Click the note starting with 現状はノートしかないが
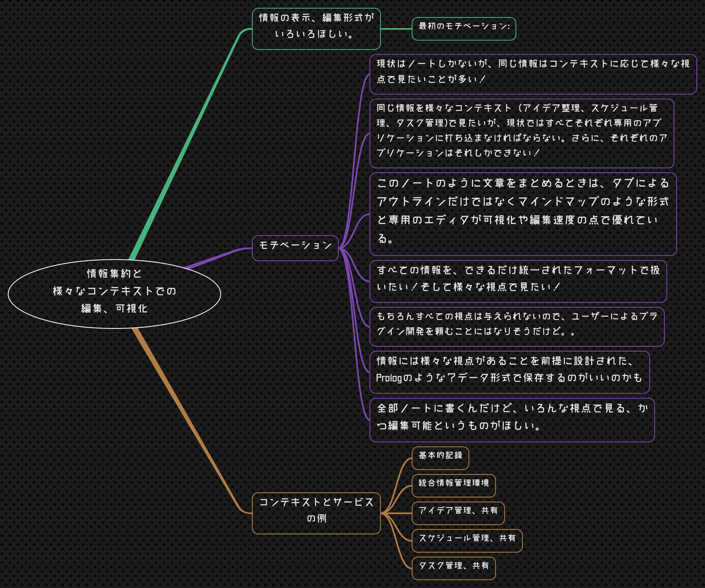 click(533, 74)
